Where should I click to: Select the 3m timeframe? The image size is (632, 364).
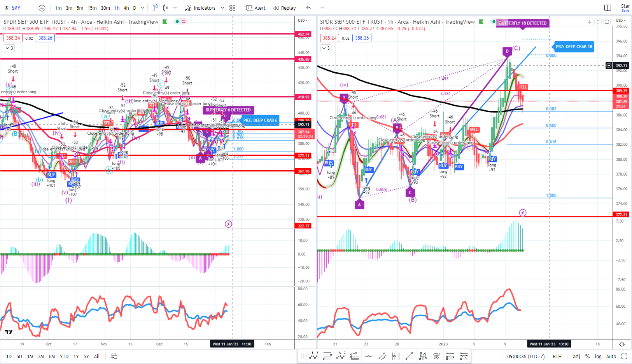coord(69,8)
